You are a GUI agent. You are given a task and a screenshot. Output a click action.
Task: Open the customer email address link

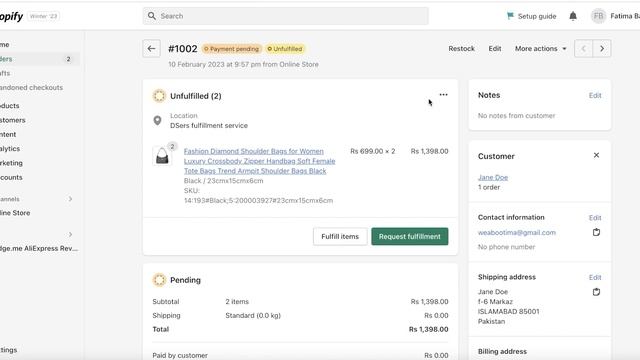[517, 232]
